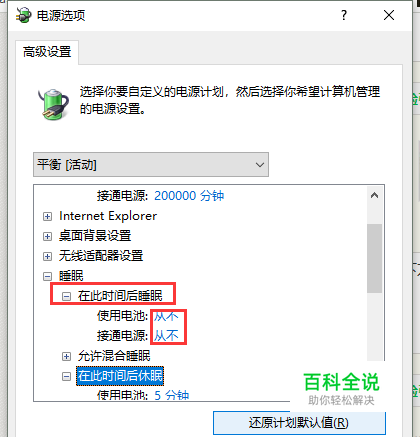Click the 200000 分钟 plugged-in value

(x=189, y=196)
